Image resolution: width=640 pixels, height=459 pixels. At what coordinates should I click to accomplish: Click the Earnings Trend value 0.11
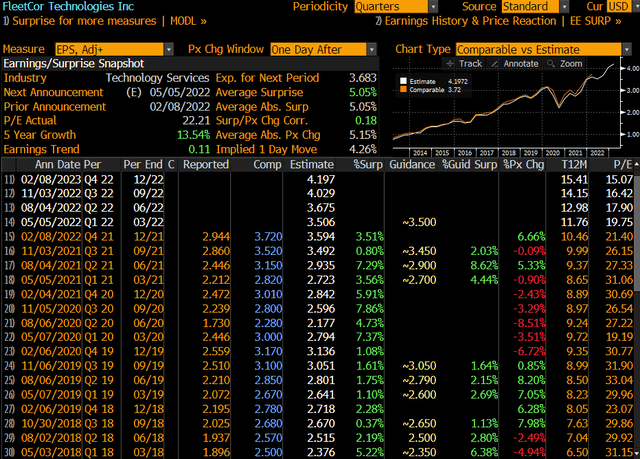(199, 149)
